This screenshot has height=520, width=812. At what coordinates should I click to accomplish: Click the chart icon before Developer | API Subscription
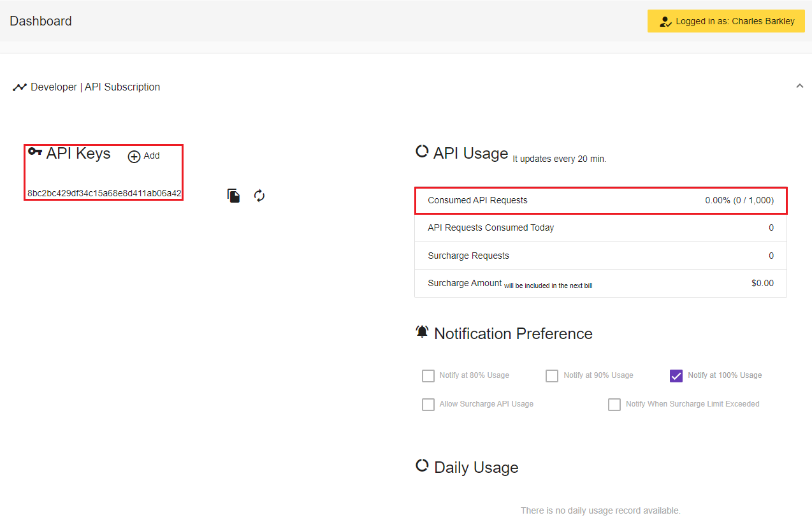[x=20, y=87]
